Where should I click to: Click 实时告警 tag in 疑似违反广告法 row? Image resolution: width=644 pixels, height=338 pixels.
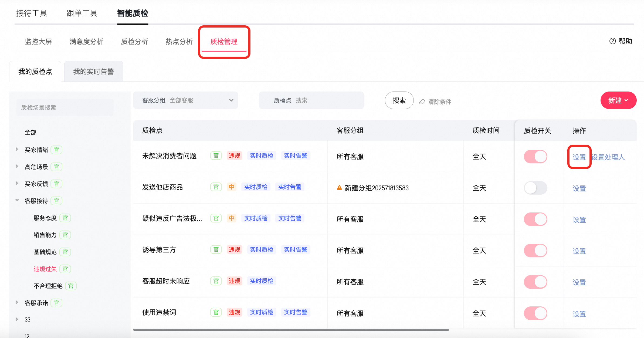click(290, 218)
